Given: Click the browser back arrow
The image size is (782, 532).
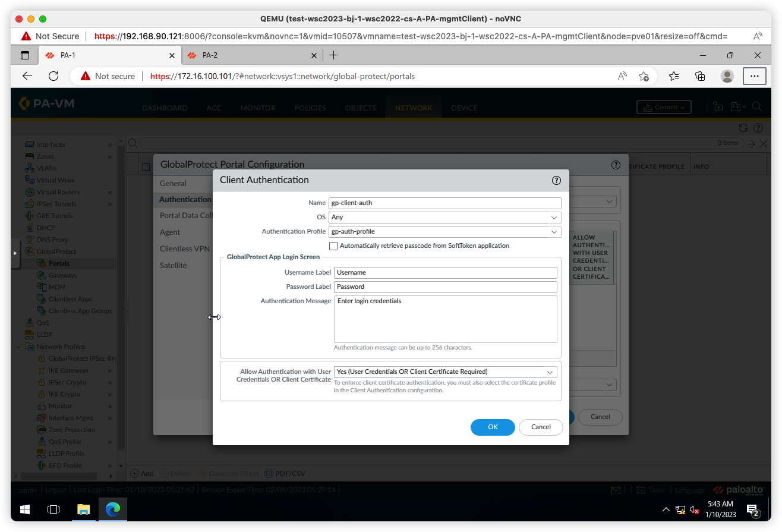Looking at the screenshot, I should tap(27, 76).
